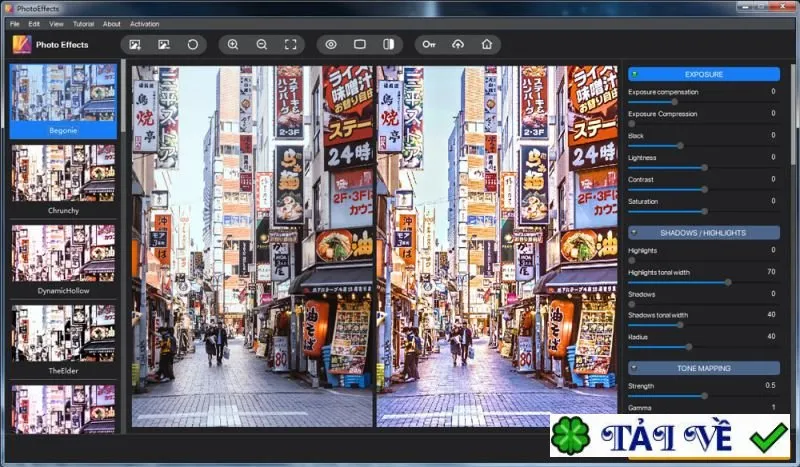The image size is (800, 467).
Task: Collapse the TONE MAPPING section
Action: click(704, 368)
